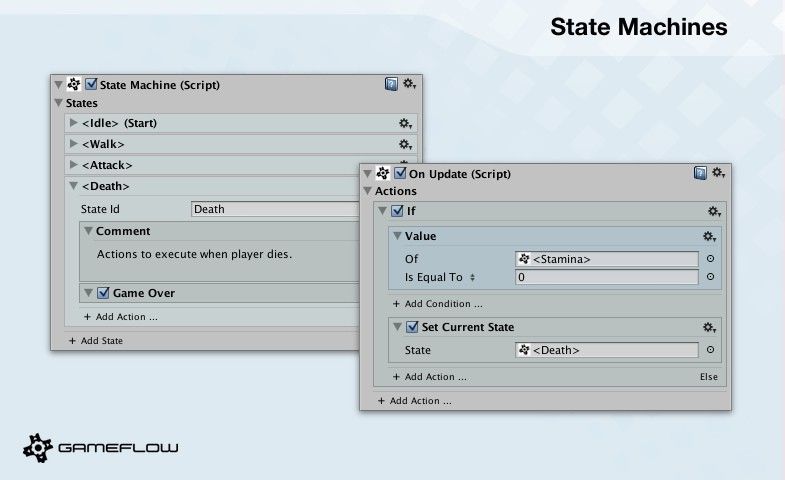The image size is (785, 480).
Task: Click the On Update component script icon
Action: tap(383, 173)
